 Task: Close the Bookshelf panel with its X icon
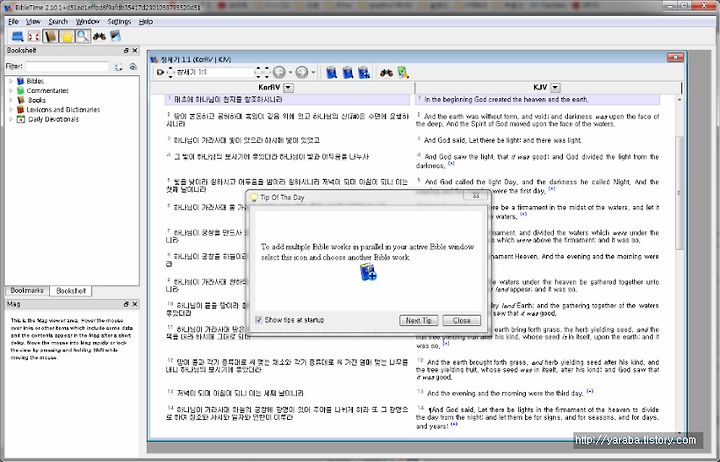click(x=135, y=51)
